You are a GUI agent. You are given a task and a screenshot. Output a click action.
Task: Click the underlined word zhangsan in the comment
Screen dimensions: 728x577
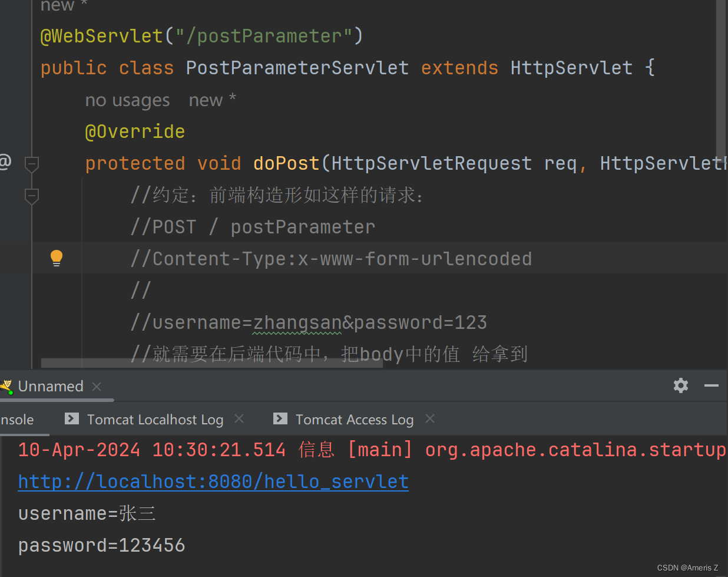297,322
